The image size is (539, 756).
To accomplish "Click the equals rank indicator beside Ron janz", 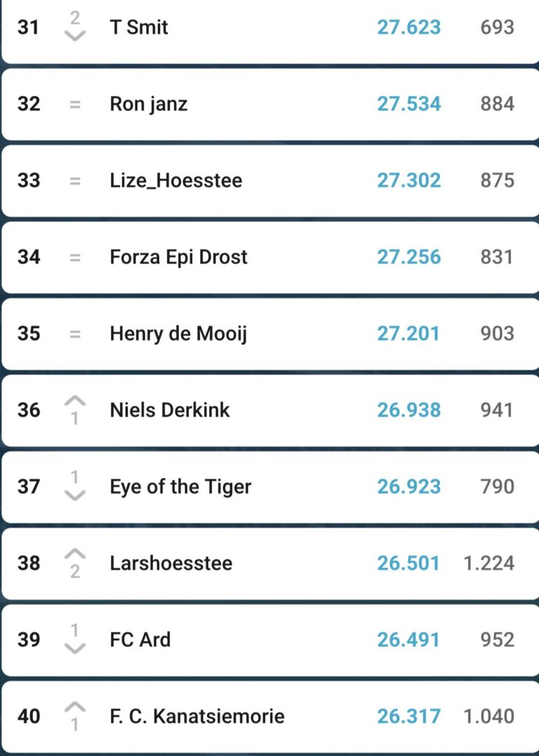I will click(x=75, y=104).
